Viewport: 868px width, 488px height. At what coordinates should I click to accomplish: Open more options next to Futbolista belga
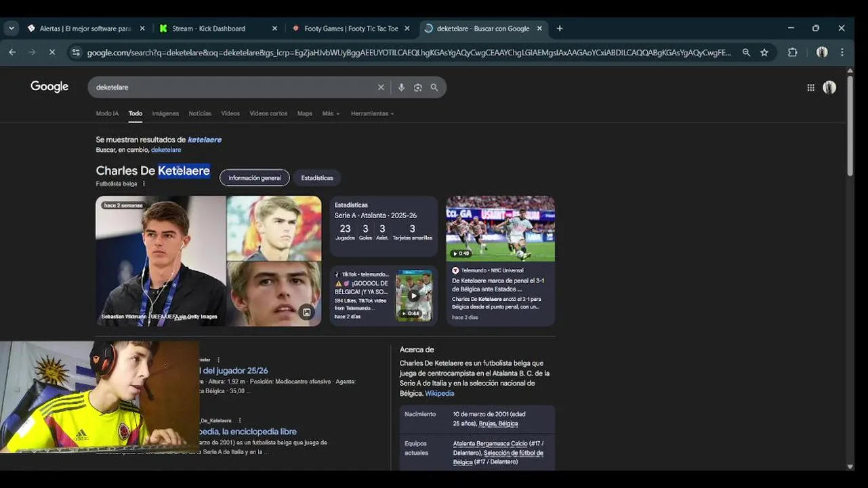pyautogui.click(x=144, y=184)
